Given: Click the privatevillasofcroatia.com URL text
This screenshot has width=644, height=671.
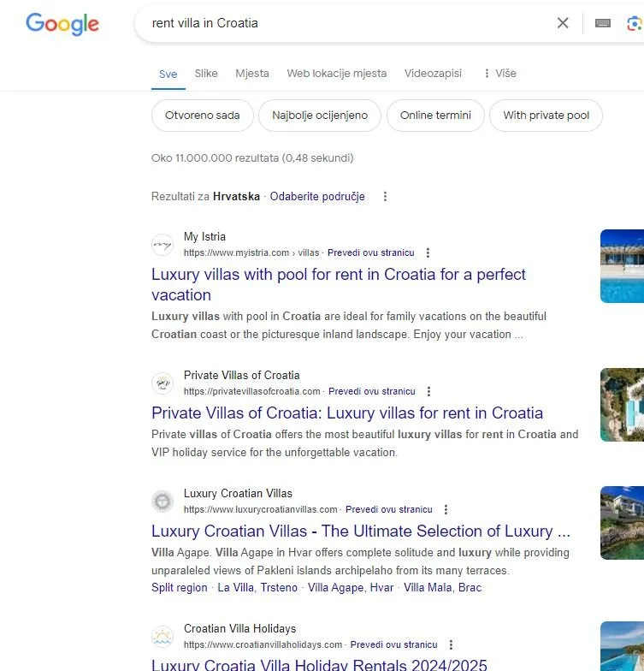Looking at the screenshot, I should [251, 392].
